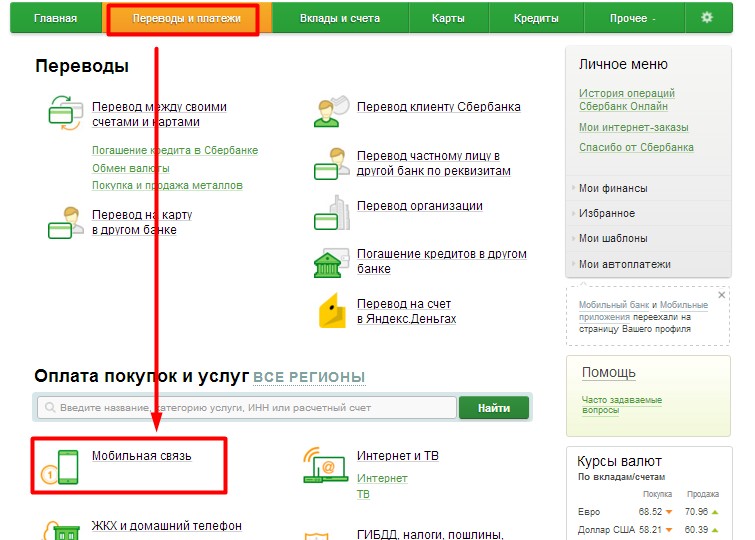Open Погашение кредитов в другом банке
The image size is (755, 540).
442,261
